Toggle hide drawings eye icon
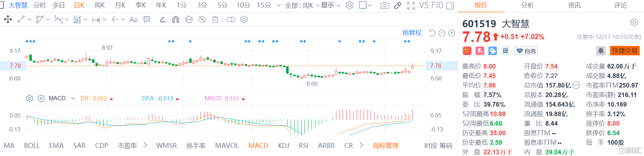Viewport: 644px width, 156px height. tap(202, 20)
